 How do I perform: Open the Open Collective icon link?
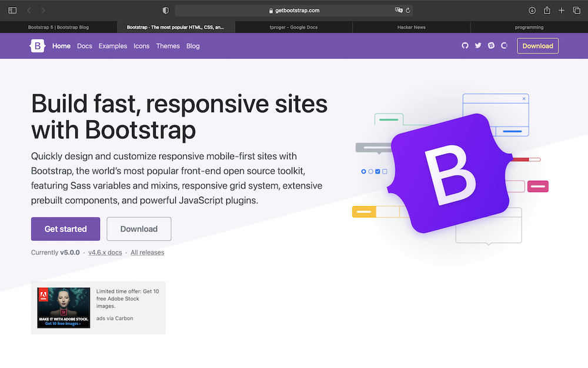point(505,46)
